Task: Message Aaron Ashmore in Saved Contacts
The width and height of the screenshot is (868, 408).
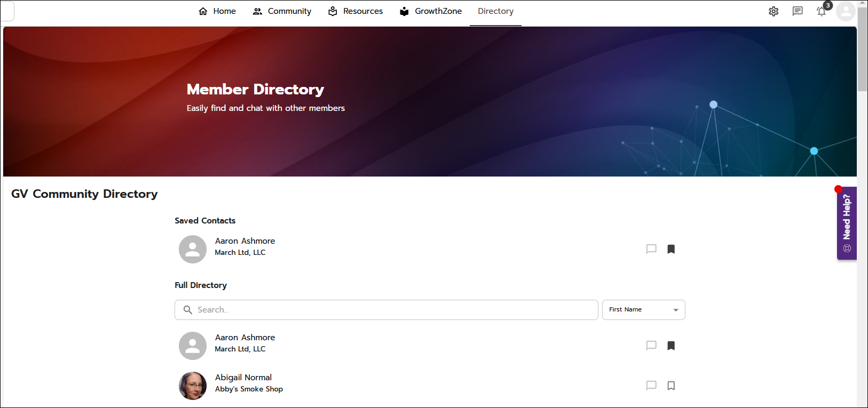Action: (651, 249)
